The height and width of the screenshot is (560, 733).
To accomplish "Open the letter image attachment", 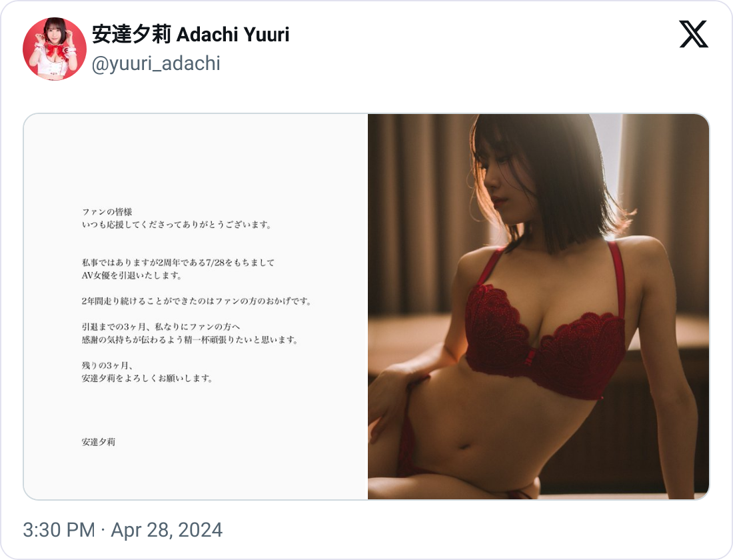I will click(x=195, y=307).
